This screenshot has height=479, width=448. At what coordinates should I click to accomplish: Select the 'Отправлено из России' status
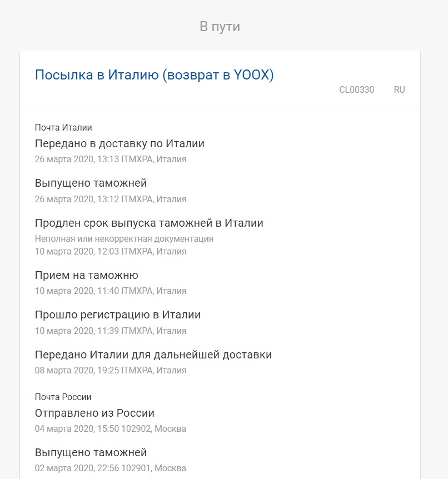[94, 413]
